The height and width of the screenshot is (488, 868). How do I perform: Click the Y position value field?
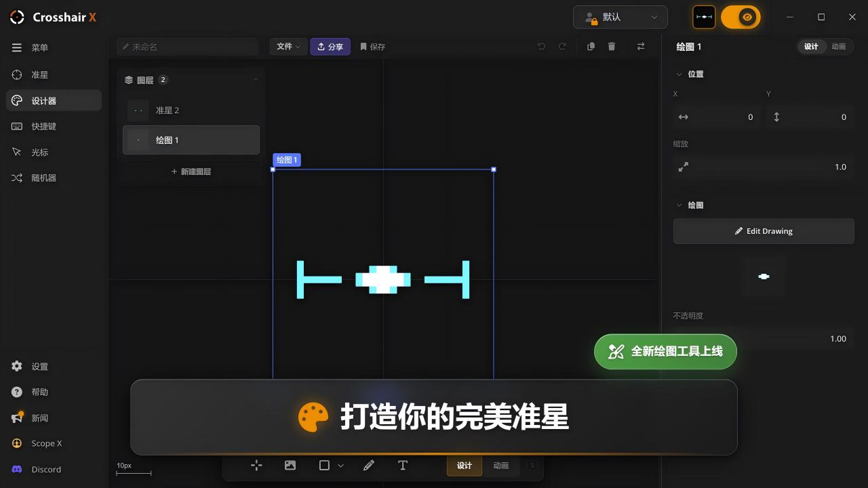(811, 117)
